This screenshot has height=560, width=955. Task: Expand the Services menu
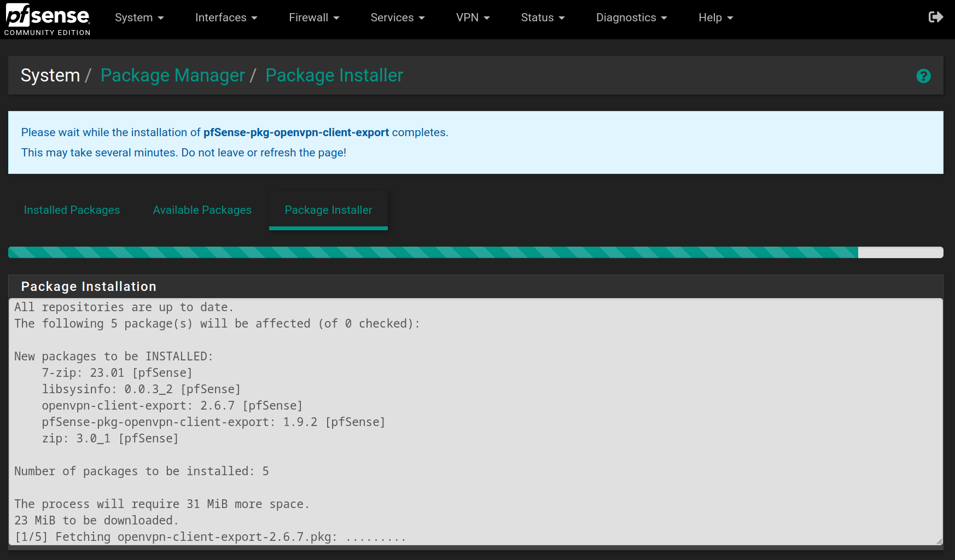pos(398,17)
